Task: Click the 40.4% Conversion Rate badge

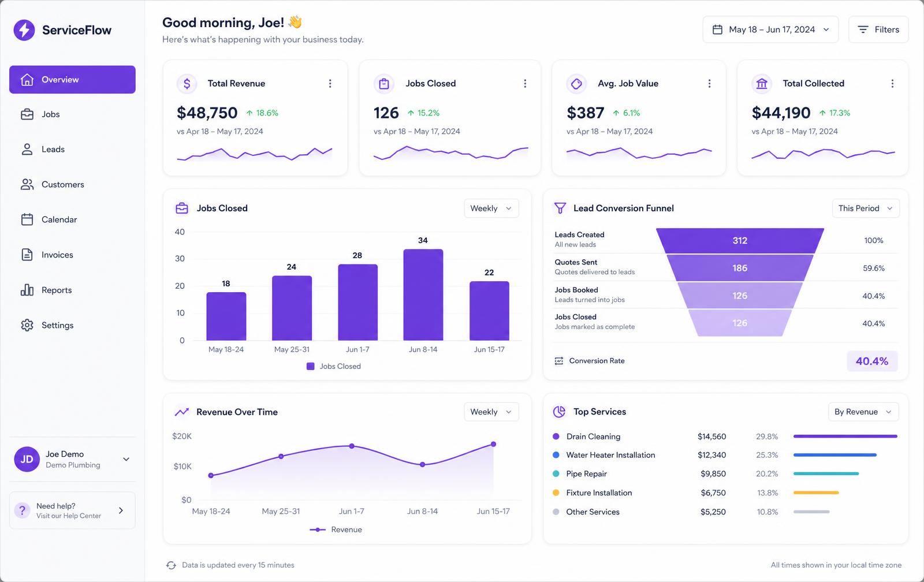Action: (872, 361)
